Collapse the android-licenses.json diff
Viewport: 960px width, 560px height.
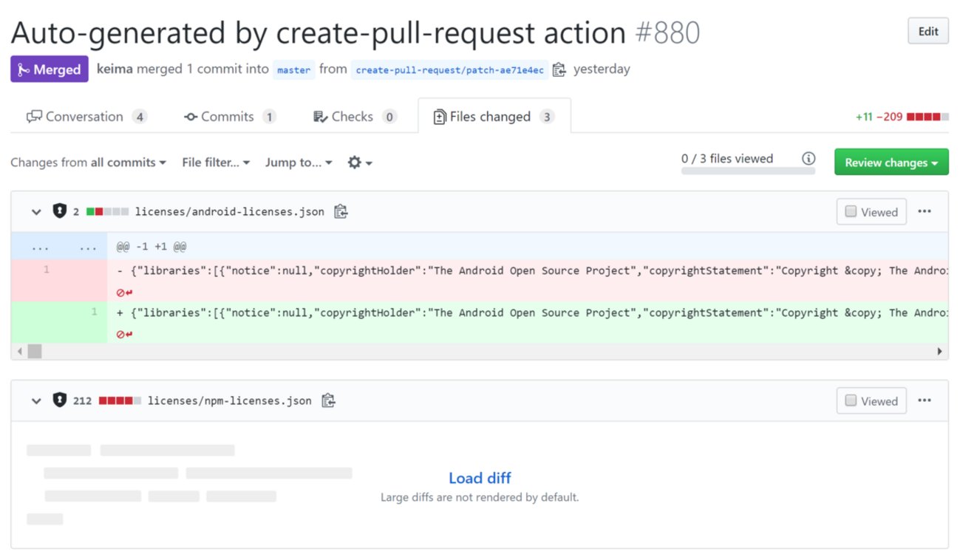click(36, 212)
